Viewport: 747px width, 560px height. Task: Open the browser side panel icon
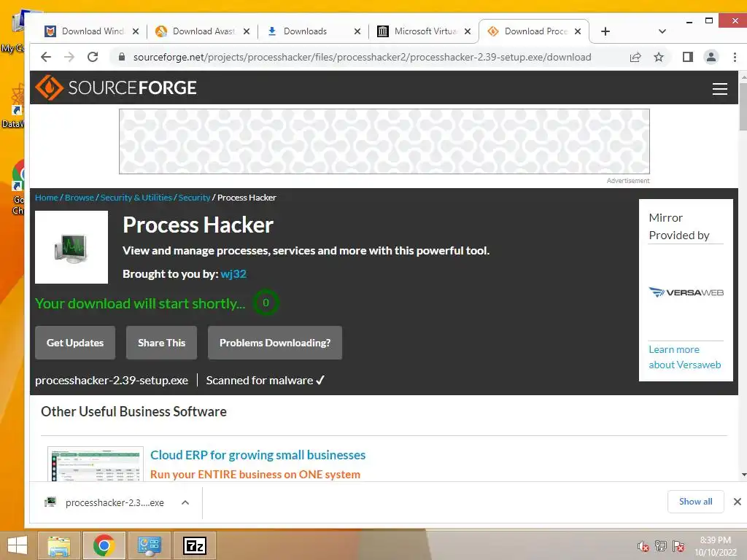[687, 57]
